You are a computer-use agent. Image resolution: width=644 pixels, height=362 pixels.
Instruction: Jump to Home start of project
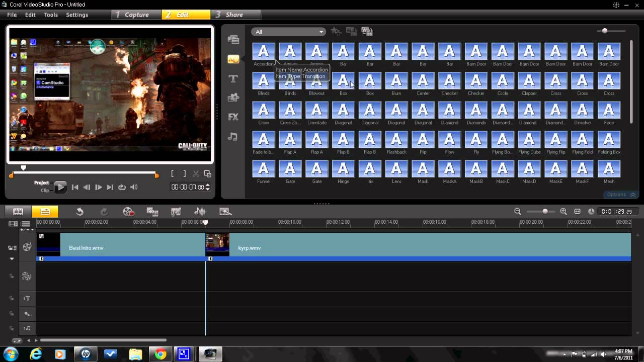[x=75, y=187]
